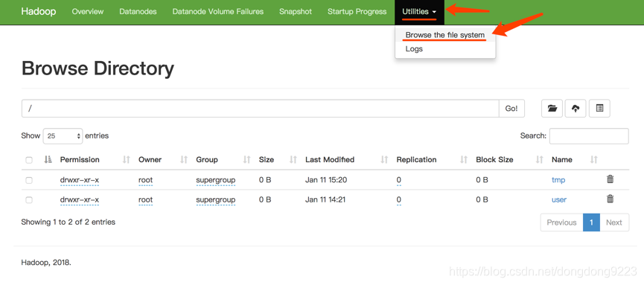Viewport: 644px width, 285px height.
Task: Click the owner root in user row
Action: click(146, 199)
